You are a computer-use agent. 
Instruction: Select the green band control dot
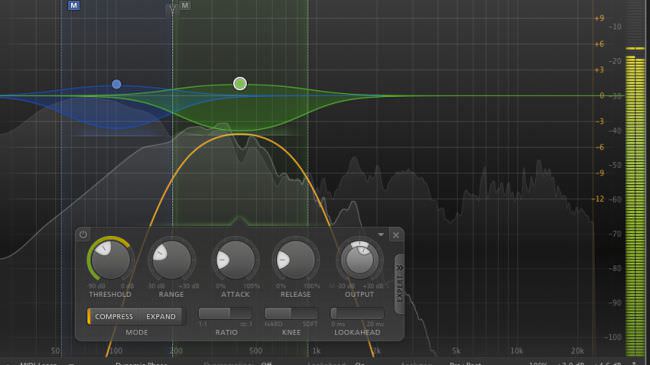click(x=240, y=84)
